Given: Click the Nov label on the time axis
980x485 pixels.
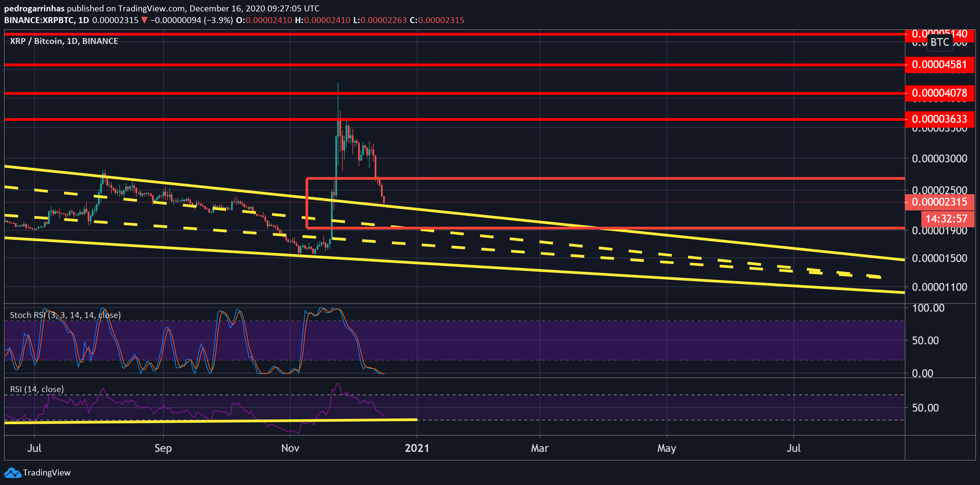Looking at the screenshot, I should [x=290, y=448].
